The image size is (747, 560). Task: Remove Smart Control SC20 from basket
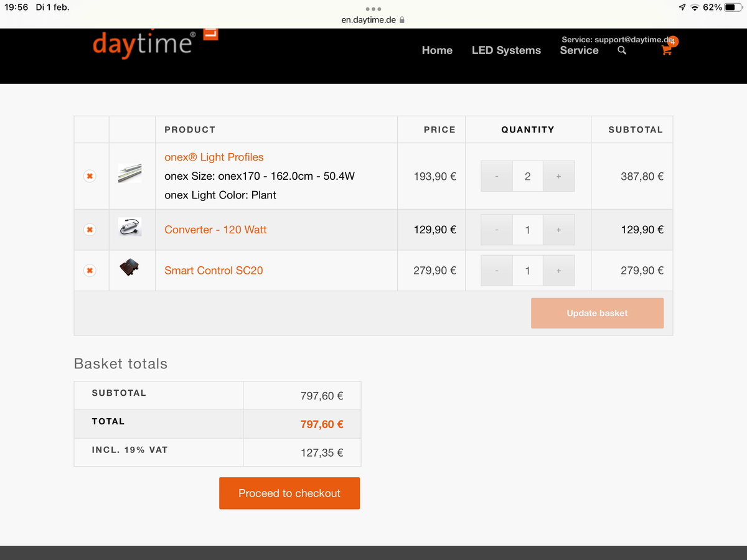(x=90, y=271)
